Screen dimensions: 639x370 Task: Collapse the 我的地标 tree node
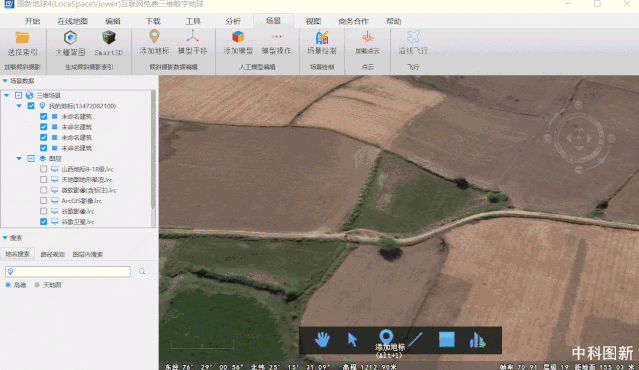click(x=19, y=106)
